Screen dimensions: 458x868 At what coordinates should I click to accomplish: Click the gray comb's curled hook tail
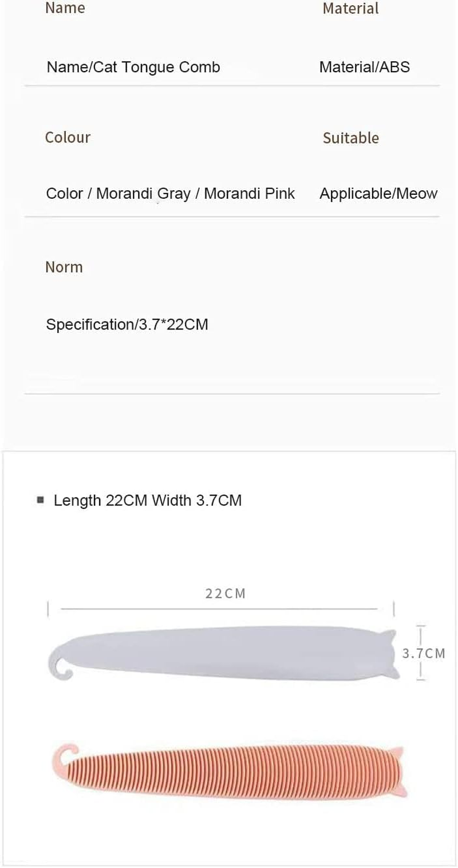(60, 665)
